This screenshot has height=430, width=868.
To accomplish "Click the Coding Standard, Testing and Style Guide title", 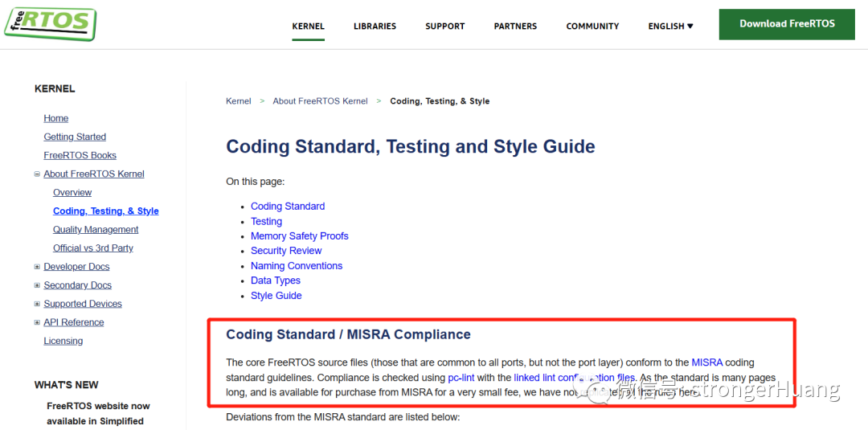I will pos(411,146).
